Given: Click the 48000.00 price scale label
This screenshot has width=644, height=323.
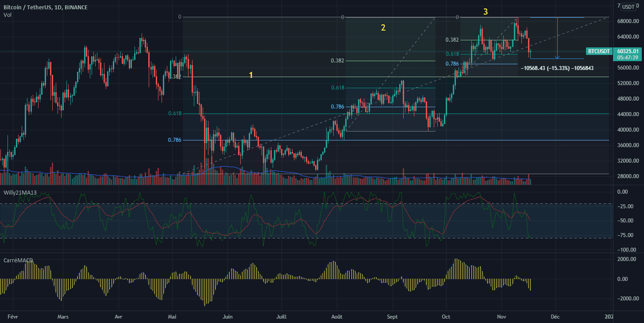Looking at the screenshot, I should tap(628, 99).
